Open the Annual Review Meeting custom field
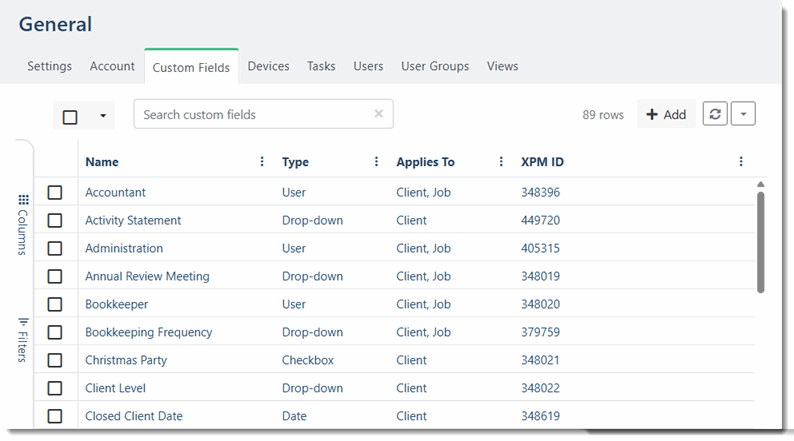 click(x=147, y=276)
